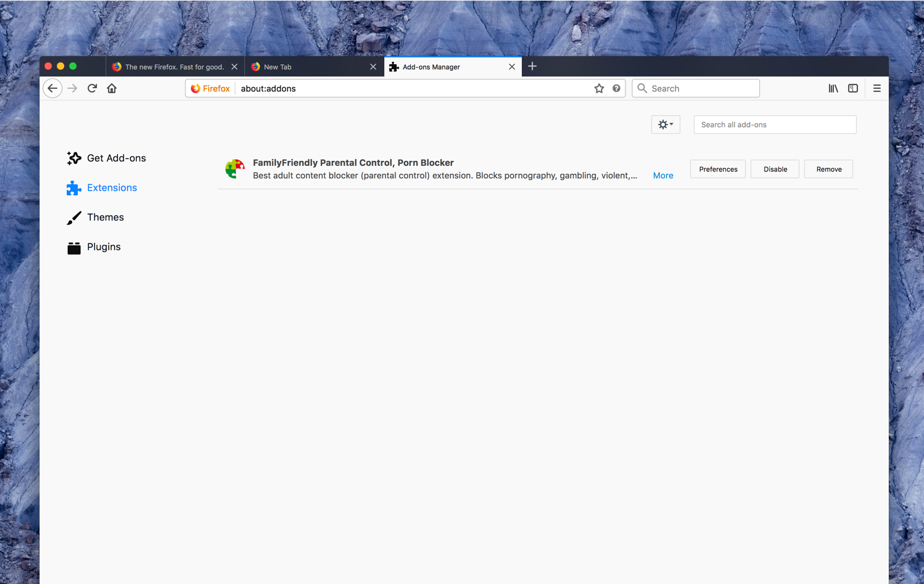Open Themes category in sidebar
The height and width of the screenshot is (584, 924).
point(95,217)
